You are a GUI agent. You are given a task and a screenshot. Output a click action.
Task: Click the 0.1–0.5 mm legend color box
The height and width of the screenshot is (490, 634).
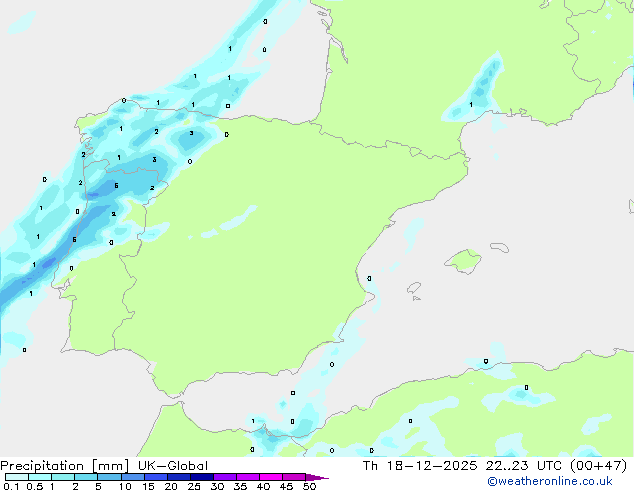tap(17, 477)
